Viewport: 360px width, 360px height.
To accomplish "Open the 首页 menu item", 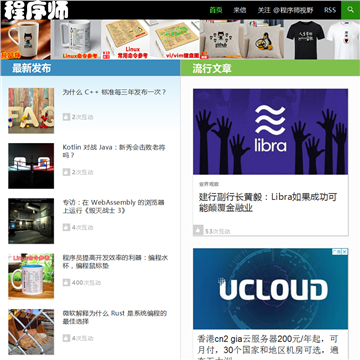I will coord(216,10).
